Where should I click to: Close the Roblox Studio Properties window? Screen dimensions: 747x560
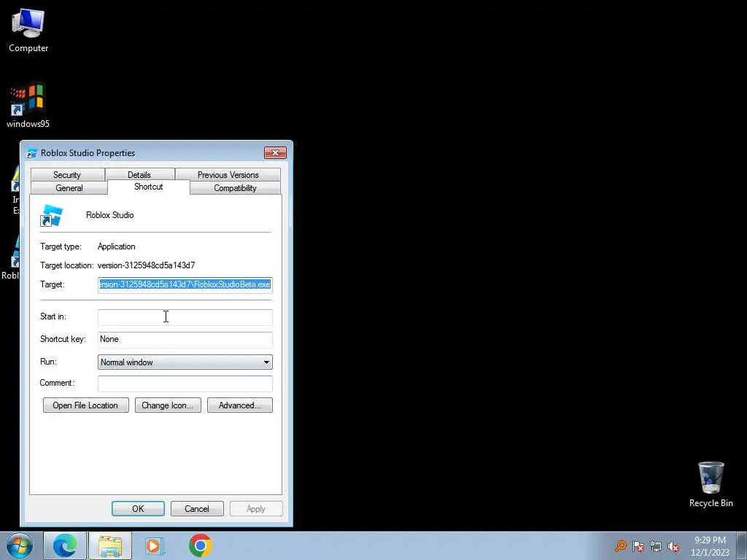[275, 153]
